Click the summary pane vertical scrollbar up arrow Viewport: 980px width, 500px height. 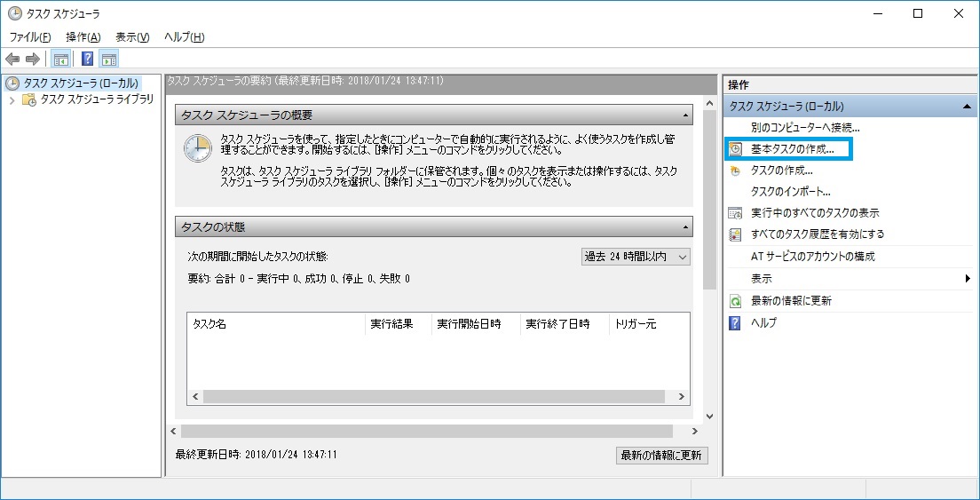coord(709,103)
